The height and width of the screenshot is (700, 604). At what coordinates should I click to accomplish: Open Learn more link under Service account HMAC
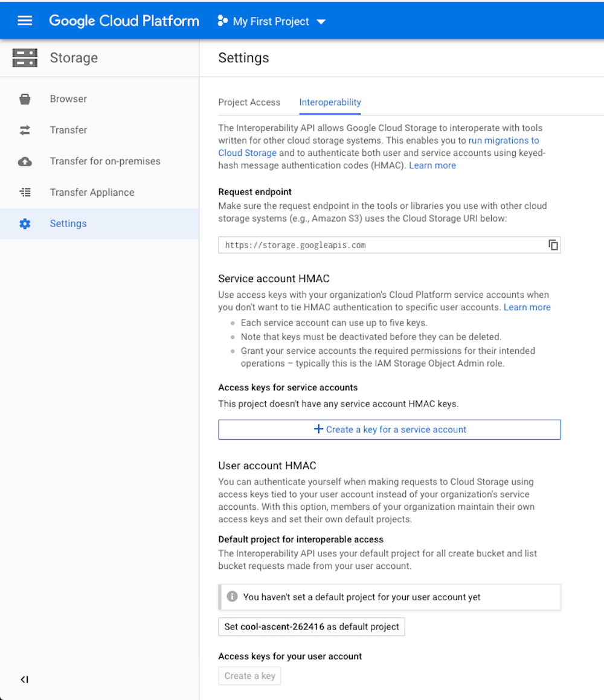tap(527, 307)
